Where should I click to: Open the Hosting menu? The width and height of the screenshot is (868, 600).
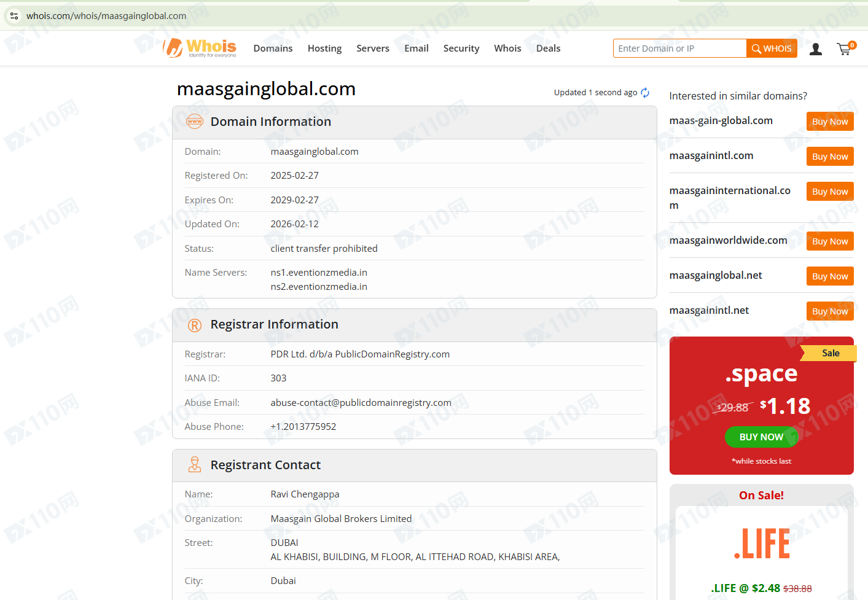[324, 49]
